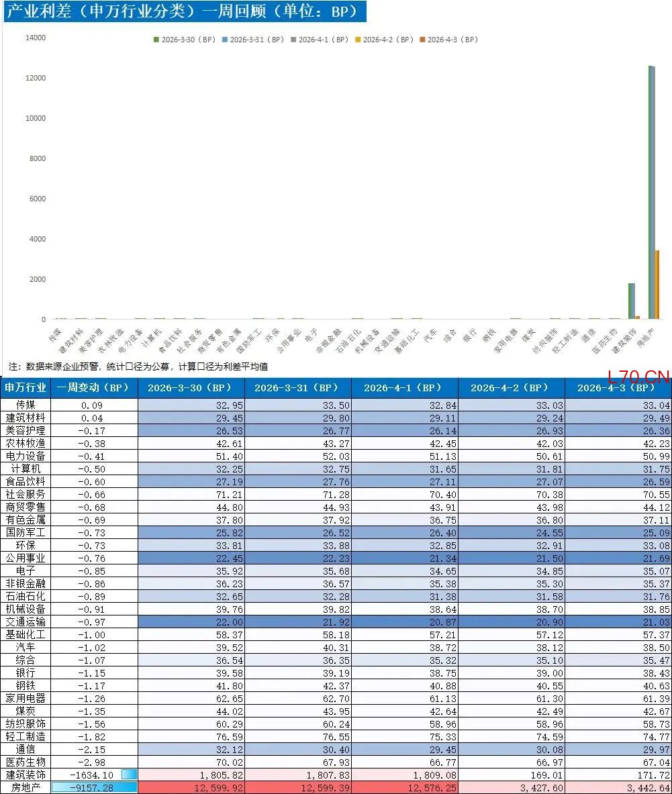This screenshot has width=672, height=794.
Task: Click the green 2026-3-30 legend swatch
Action: 156,40
